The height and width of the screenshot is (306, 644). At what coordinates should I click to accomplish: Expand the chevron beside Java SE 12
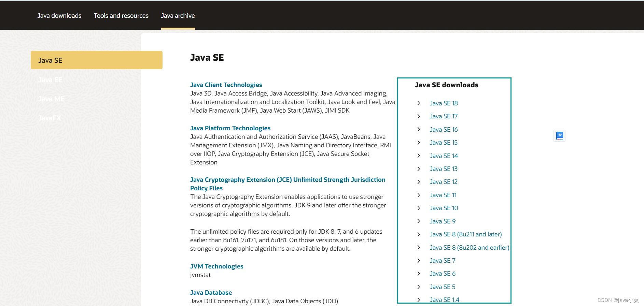coord(419,182)
